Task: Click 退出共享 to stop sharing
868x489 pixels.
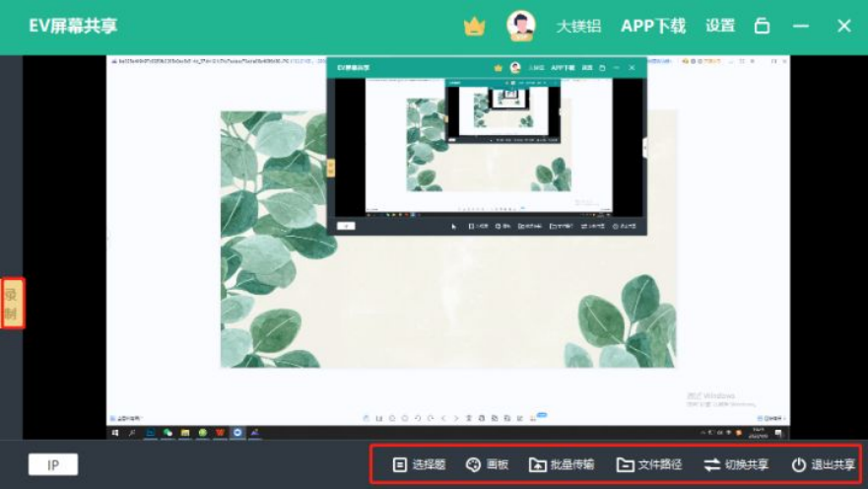Action: pyautogui.click(x=823, y=464)
